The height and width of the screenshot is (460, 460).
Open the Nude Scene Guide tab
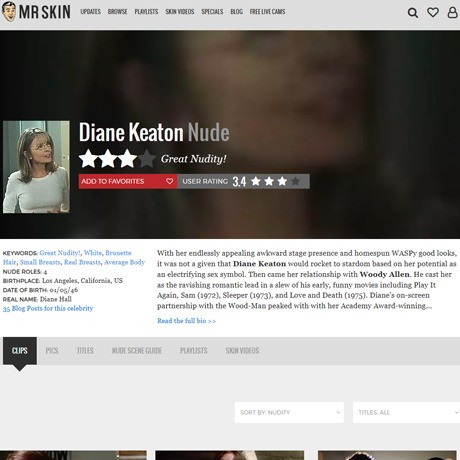[x=137, y=351]
